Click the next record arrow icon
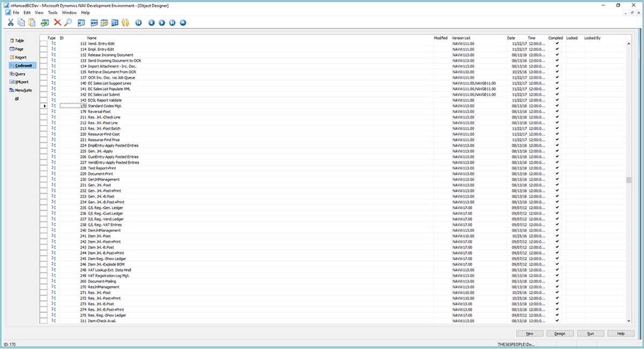Viewport: 644px width, 349px height. point(162,23)
